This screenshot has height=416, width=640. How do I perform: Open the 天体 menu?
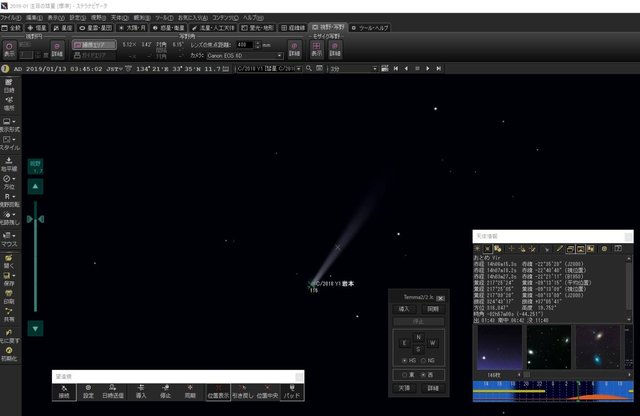click(120, 18)
